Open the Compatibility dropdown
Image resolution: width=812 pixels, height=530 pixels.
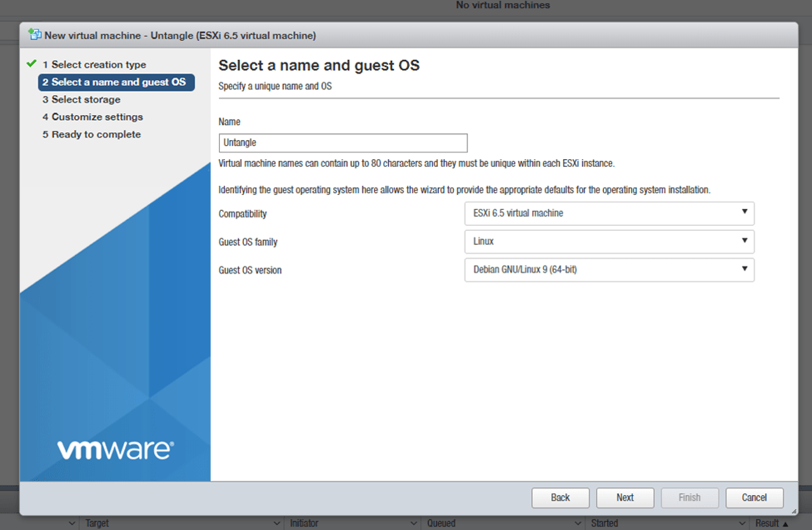point(609,213)
